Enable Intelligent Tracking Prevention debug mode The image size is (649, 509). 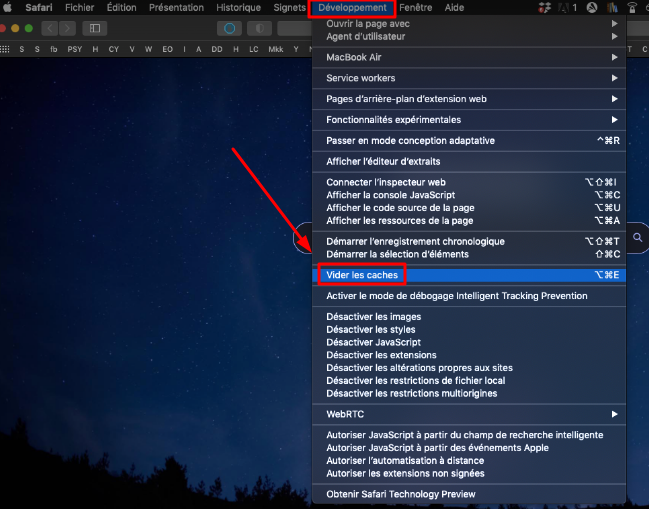pyautogui.click(x=469, y=296)
